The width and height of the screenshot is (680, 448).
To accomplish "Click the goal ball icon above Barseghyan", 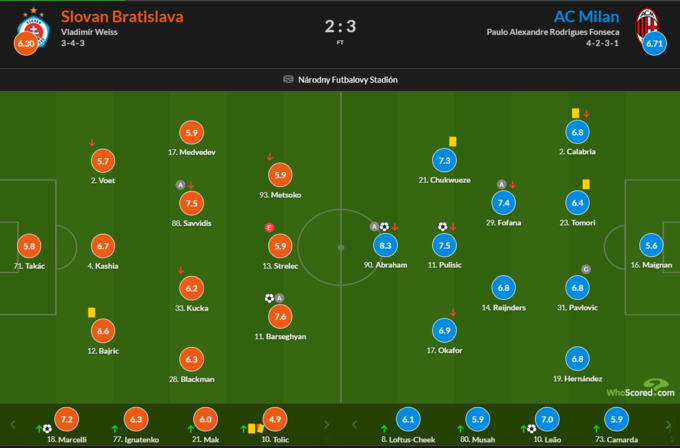I will (x=269, y=298).
